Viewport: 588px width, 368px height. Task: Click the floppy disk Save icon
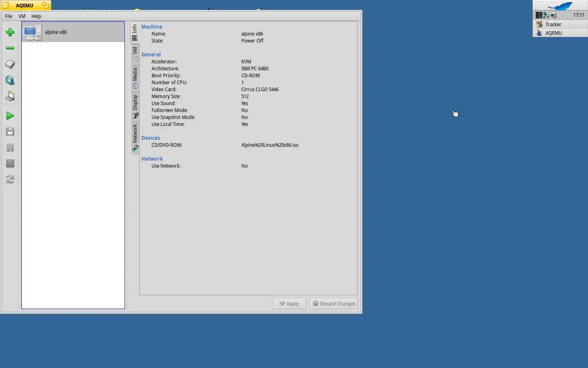[10, 132]
